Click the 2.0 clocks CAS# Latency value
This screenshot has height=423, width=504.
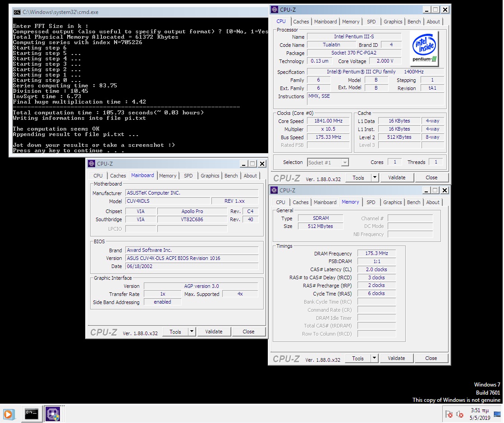point(376,269)
